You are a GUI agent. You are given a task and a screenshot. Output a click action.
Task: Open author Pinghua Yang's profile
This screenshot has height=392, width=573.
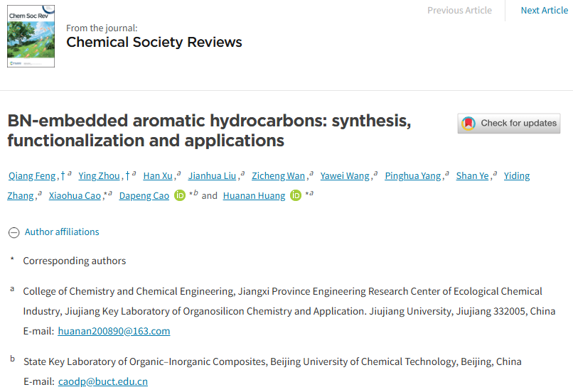pos(412,176)
